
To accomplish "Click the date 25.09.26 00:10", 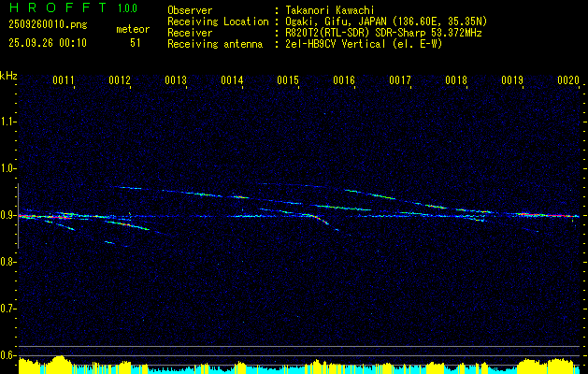I will point(48,43).
